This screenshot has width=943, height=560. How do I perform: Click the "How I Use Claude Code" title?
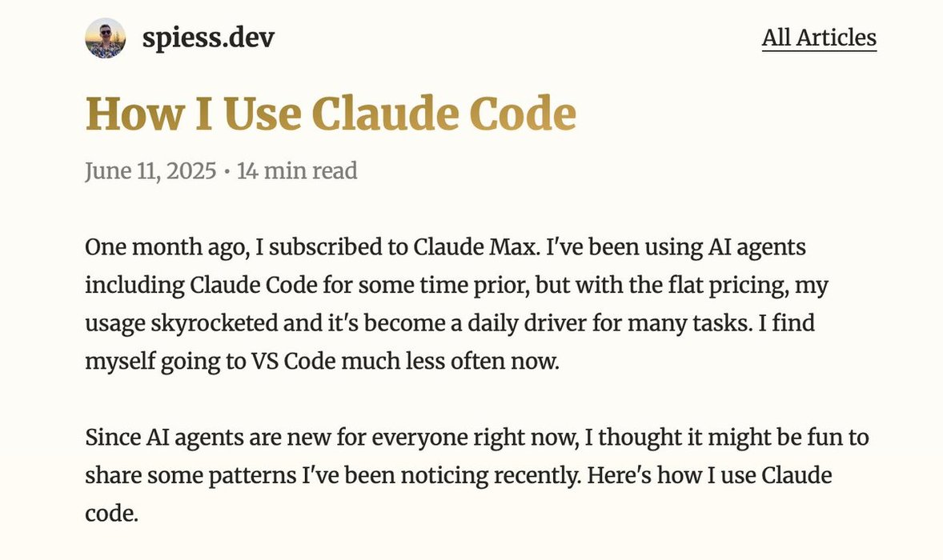tap(331, 114)
